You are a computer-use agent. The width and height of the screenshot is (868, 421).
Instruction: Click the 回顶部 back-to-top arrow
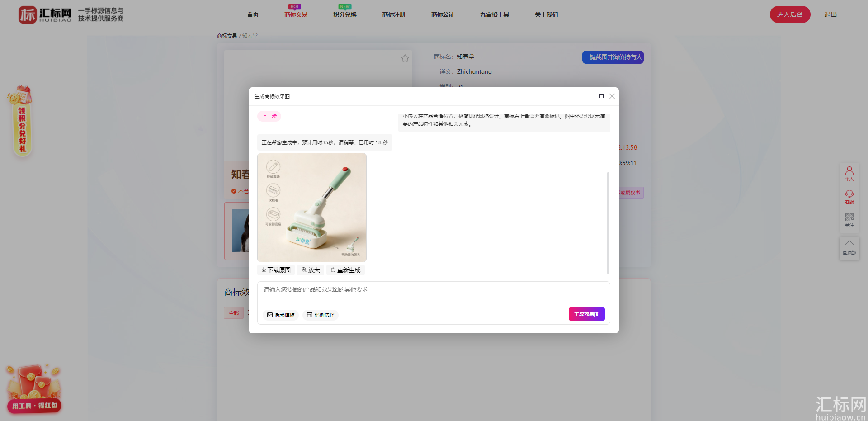(849, 247)
